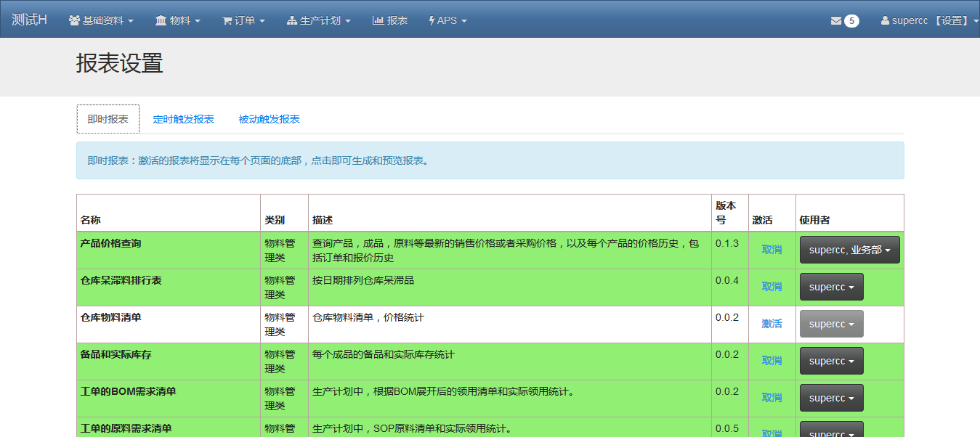Viewport: 980px width, 437px height.
Task: Click the user icon beside supercc
Action: pos(885,21)
